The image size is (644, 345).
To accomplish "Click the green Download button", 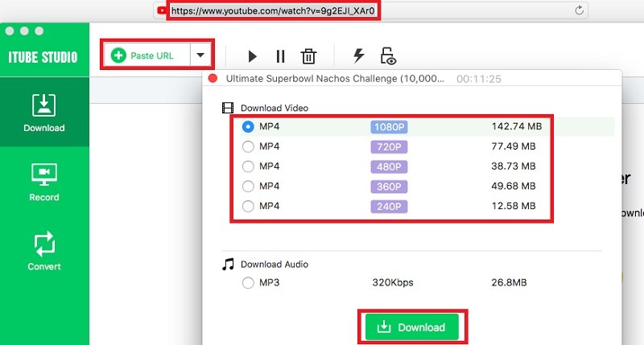I will [412, 327].
